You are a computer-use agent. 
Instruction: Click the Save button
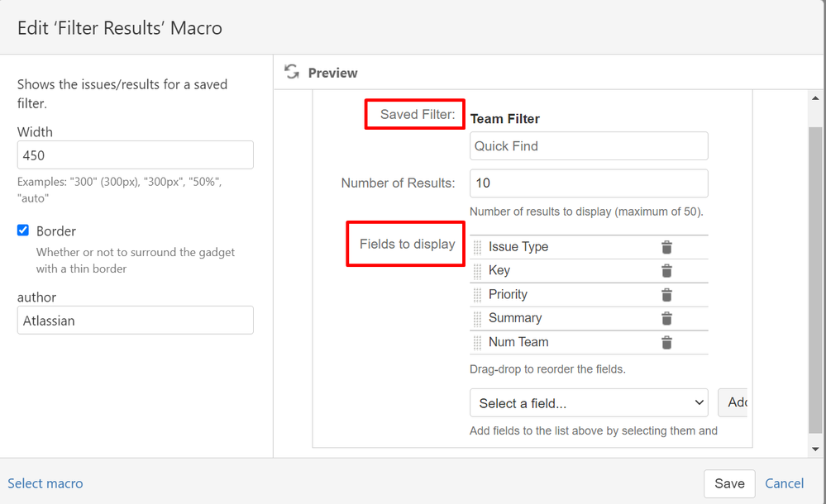pyautogui.click(x=728, y=483)
